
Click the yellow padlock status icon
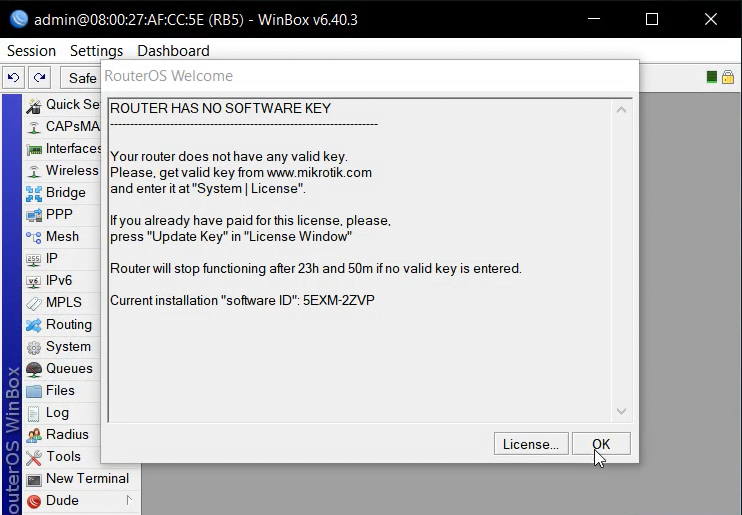(728, 77)
